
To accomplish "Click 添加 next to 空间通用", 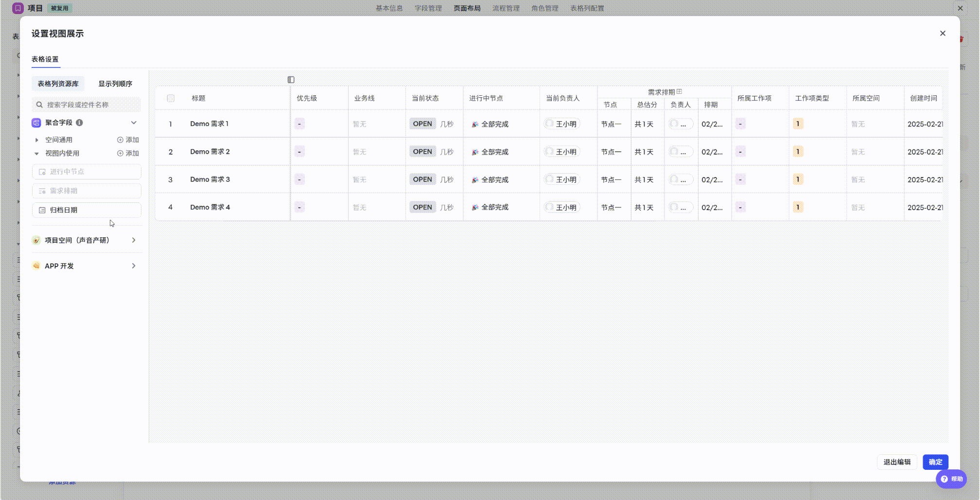I will pyautogui.click(x=128, y=140).
